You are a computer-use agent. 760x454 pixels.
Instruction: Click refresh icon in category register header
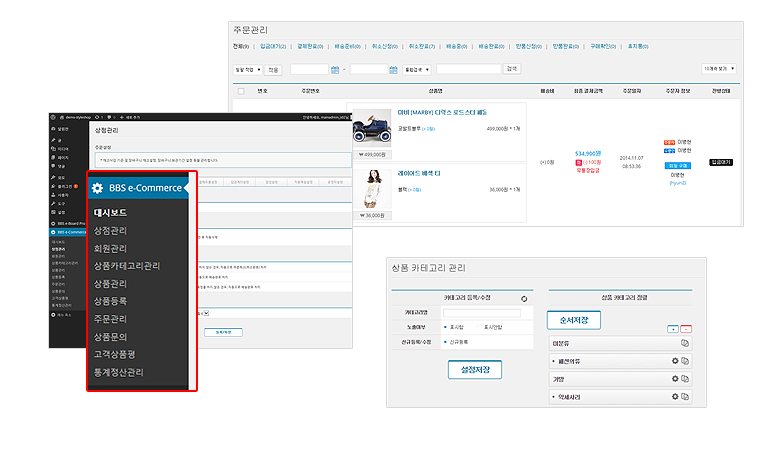(524, 298)
